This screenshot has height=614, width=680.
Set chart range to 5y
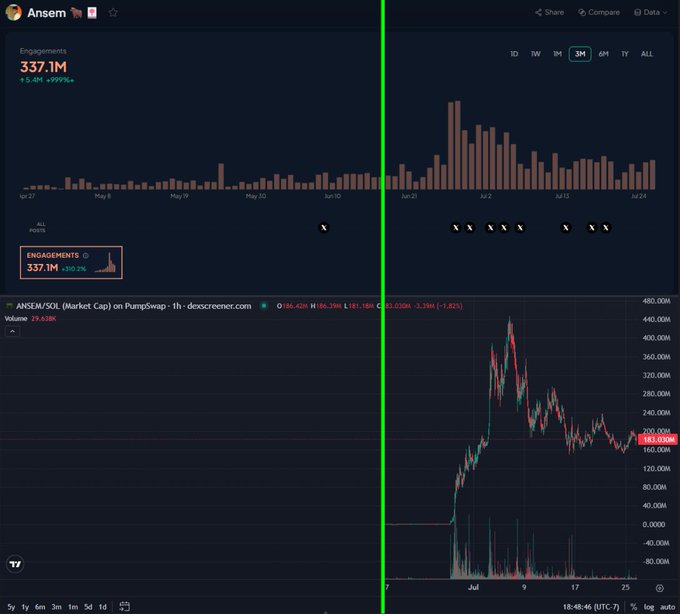pos(11,607)
